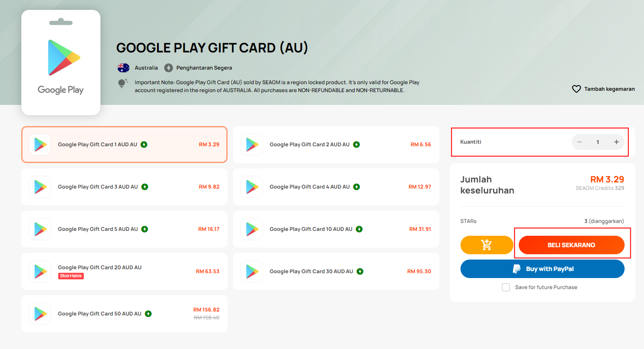Screen dimensions: 644x349
Task: Click the Tambah kegemaran label
Action: 610,89
